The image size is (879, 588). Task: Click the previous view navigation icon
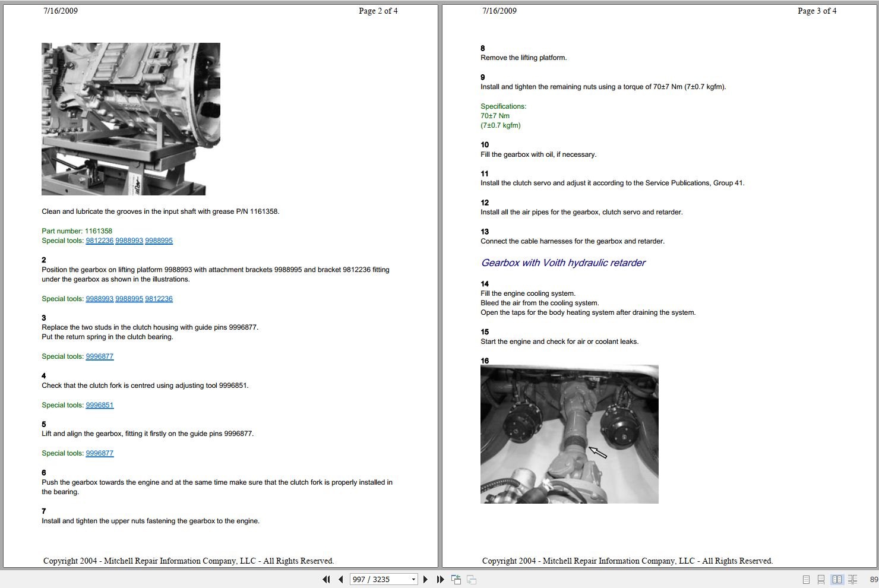tap(456, 579)
